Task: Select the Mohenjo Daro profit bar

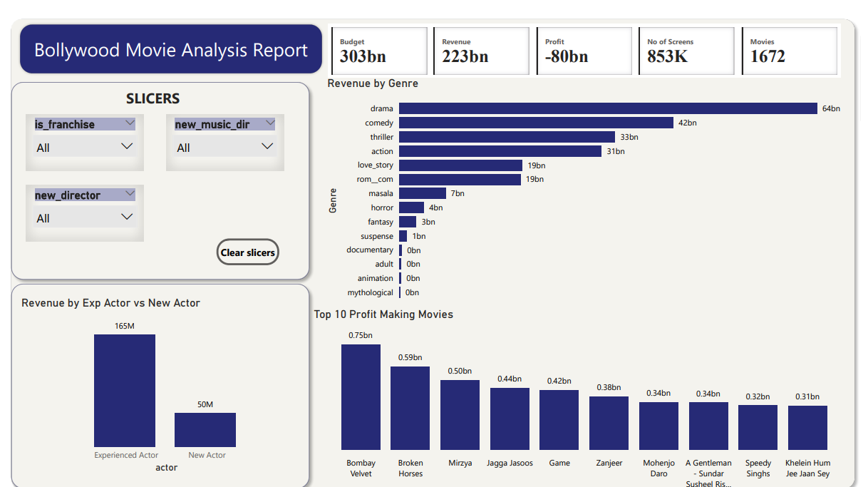Action: pyautogui.click(x=658, y=426)
